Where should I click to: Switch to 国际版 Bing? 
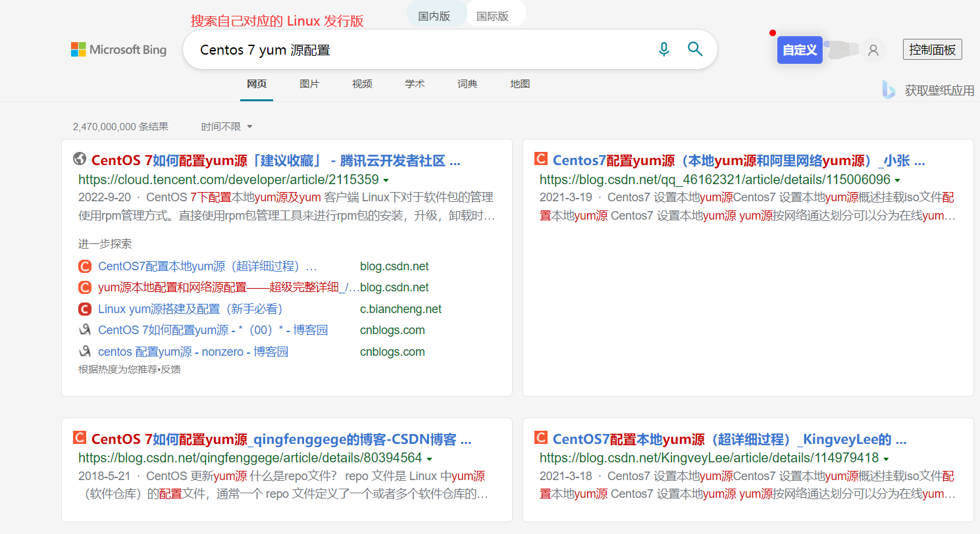coord(493,16)
